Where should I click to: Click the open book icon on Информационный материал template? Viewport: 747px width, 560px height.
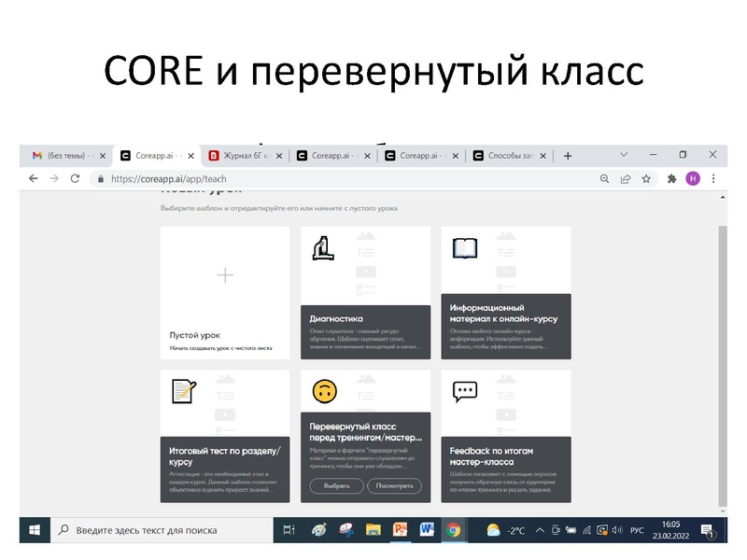pos(465,248)
